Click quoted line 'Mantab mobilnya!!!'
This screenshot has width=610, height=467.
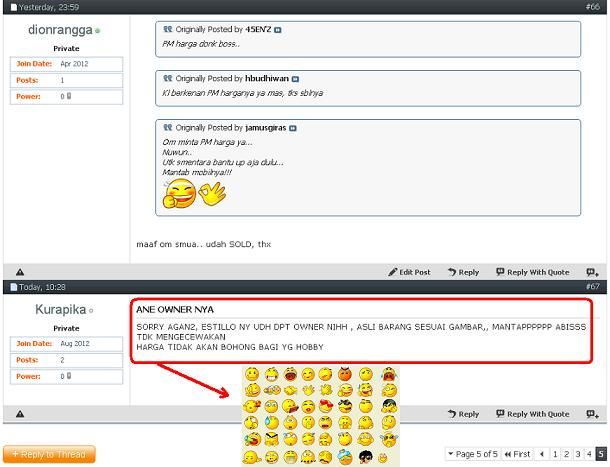click(x=197, y=172)
